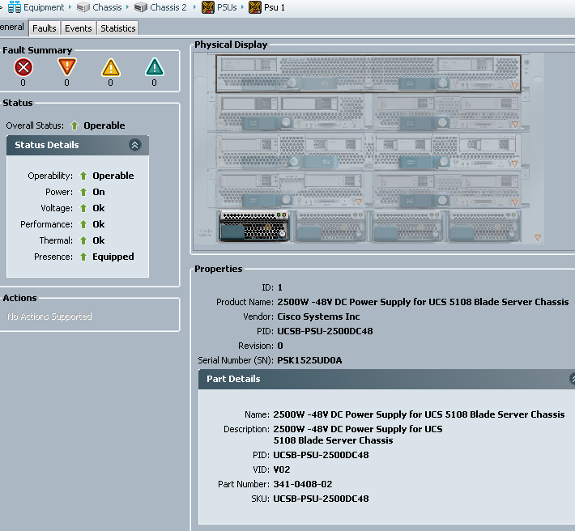This screenshot has height=531, width=575.
Task: Click Part Number value 341-0408-02
Action: coord(303,484)
